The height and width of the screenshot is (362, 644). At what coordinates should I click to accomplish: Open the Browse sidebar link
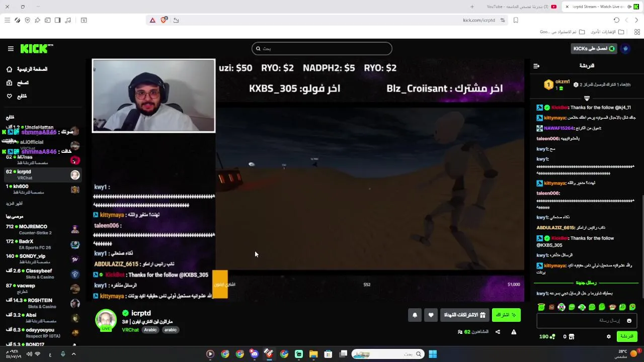pos(18,83)
